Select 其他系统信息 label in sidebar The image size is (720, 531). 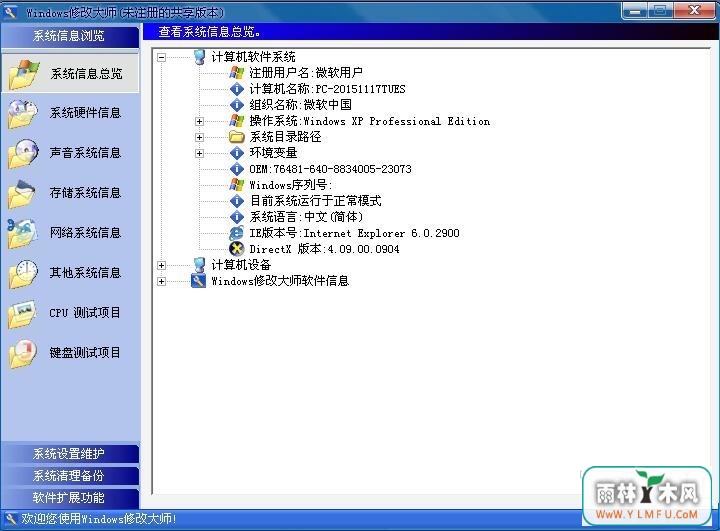point(85,273)
